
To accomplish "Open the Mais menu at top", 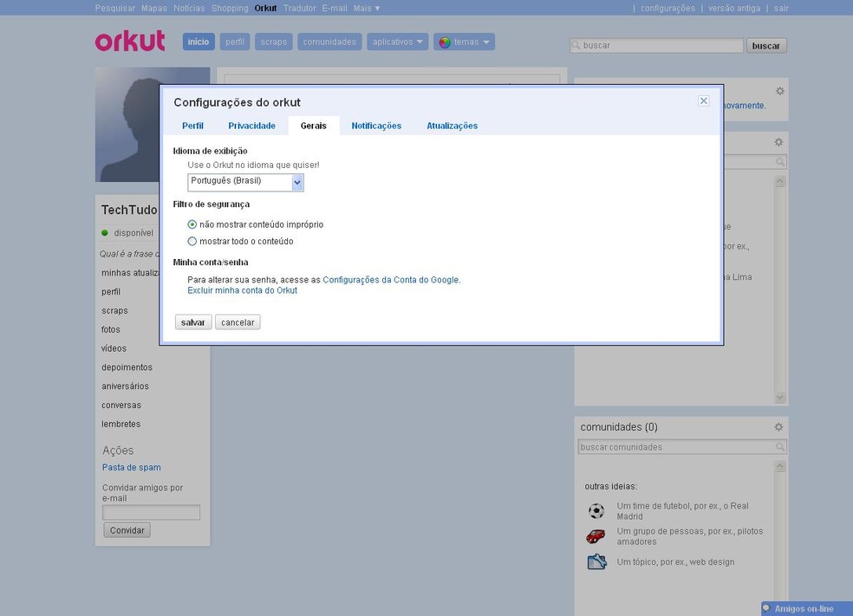I will coord(364,8).
